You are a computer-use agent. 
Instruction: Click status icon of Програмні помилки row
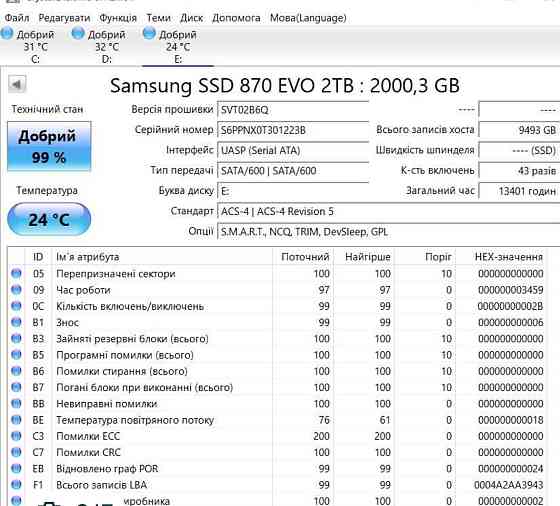(x=16, y=355)
